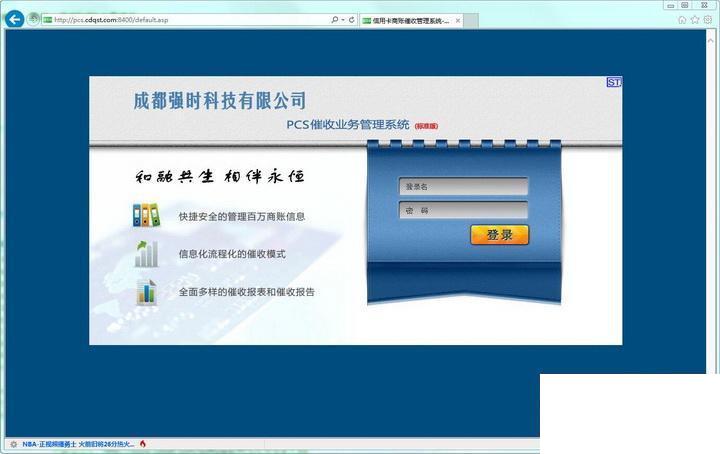
Task: Click the address bar URL pcs.cdqst.com
Action: [111, 20]
